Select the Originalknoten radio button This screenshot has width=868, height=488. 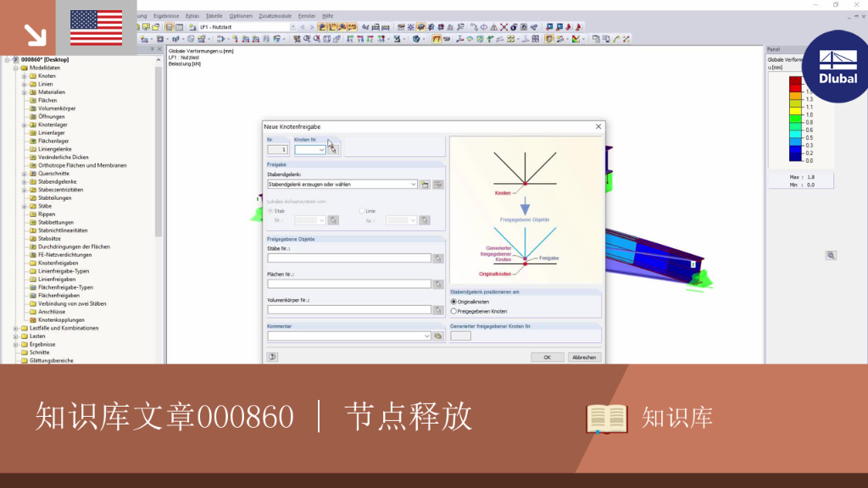click(454, 302)
